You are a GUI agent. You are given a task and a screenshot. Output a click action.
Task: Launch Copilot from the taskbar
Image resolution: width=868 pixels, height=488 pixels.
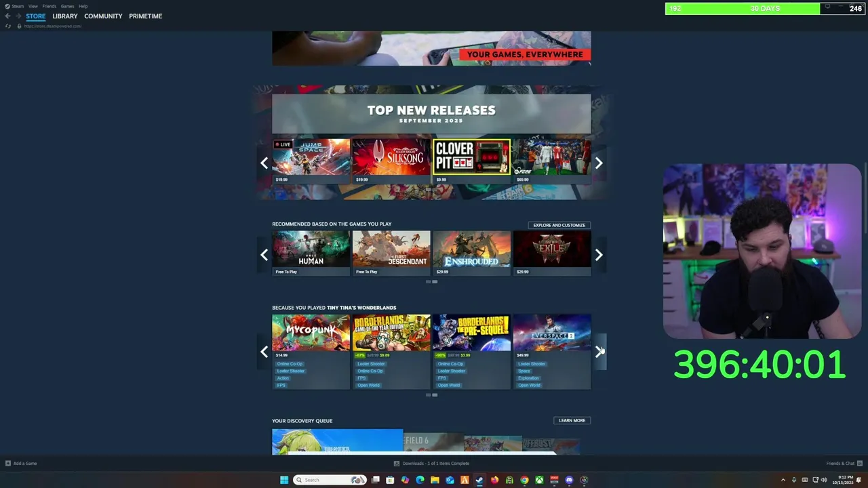coord(405,480)
